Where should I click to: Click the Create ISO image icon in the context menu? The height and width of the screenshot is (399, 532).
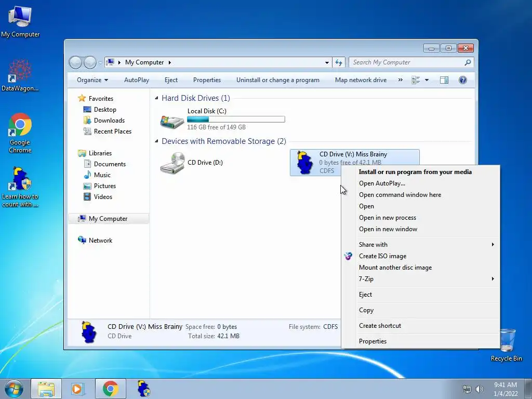348,256
